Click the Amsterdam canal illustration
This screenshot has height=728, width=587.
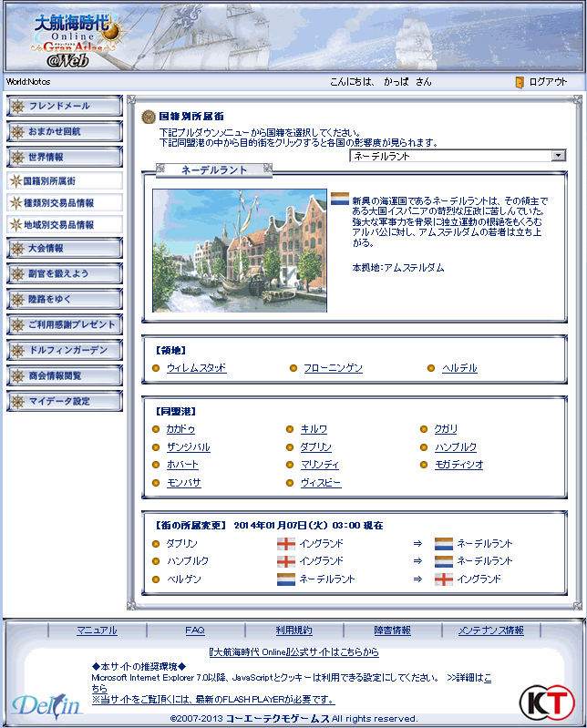click(240, 251)
